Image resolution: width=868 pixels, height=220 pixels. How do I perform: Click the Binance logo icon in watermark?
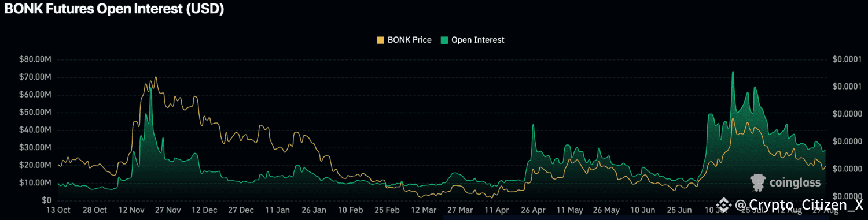pos(723,204)
